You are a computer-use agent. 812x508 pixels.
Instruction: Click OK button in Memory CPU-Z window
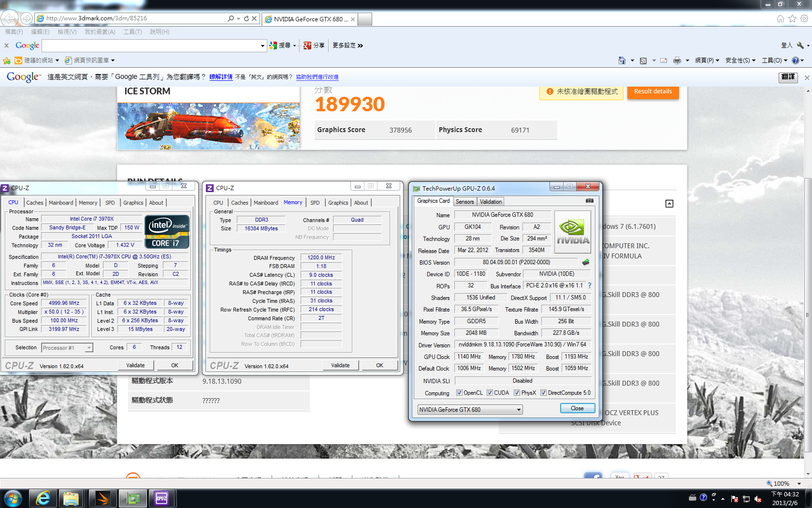coord(380,365)
